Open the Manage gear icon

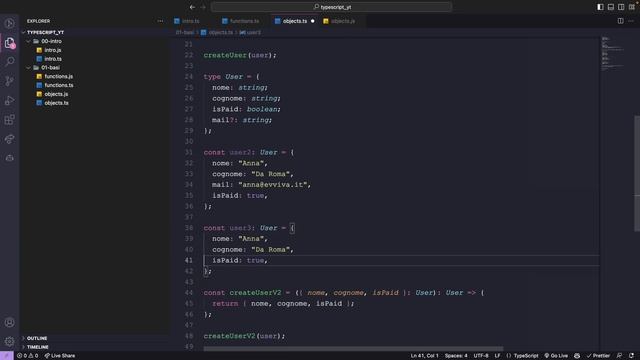9,341
